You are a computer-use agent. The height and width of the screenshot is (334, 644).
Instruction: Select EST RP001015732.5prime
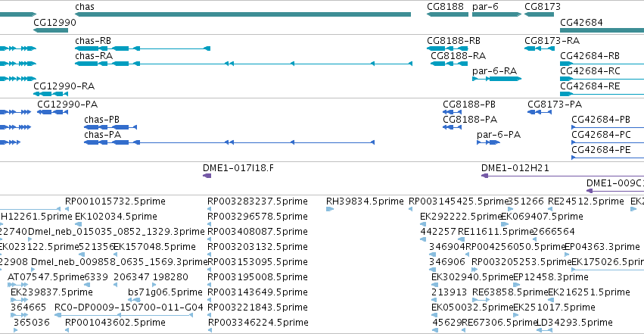click(x=115, y=201)
